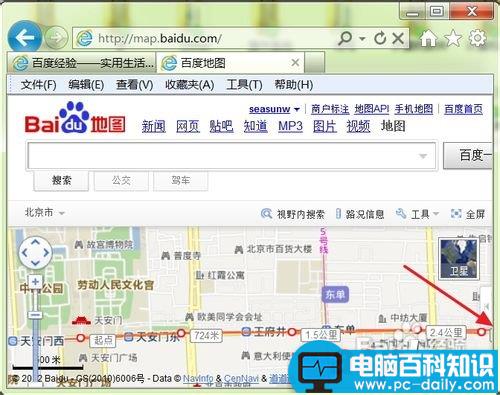
Task: Go to 网页 web link
Action: pyautogui.click(x=188, y=127)
